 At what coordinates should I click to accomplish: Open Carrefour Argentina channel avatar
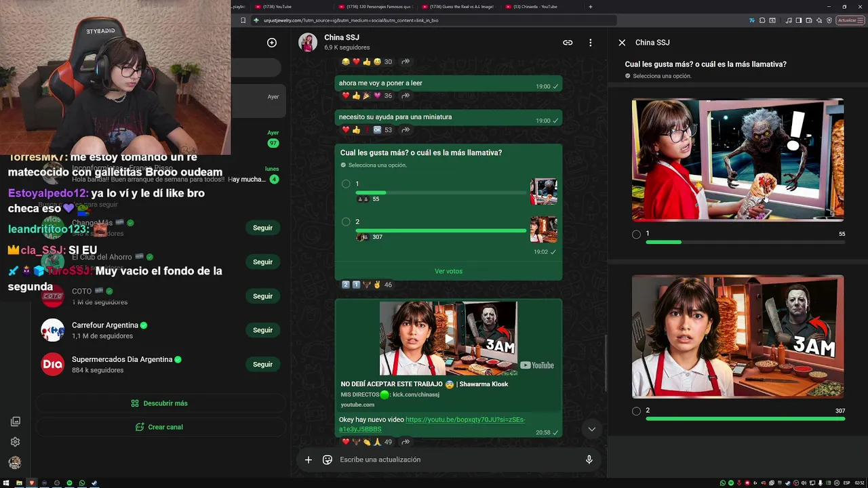click(53, 330)
